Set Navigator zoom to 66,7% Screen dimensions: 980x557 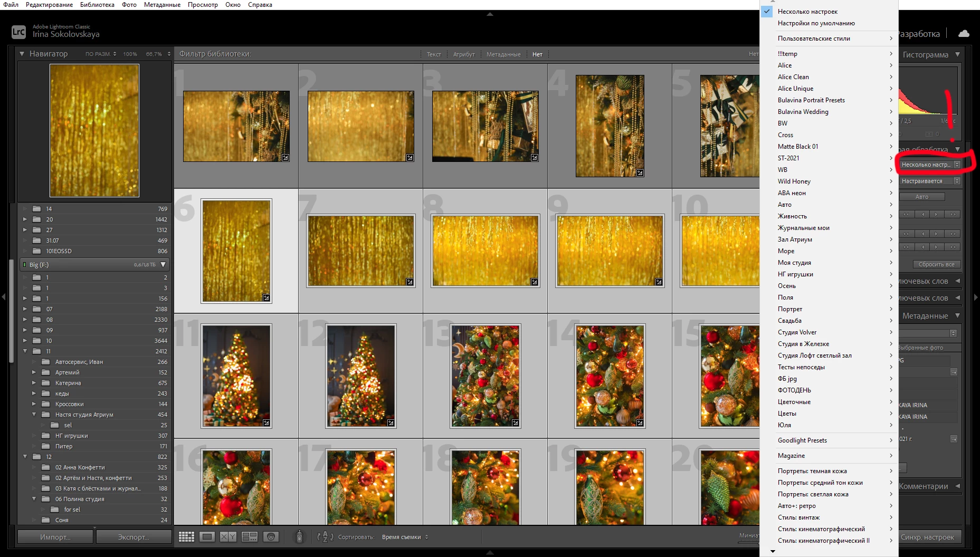(154, 54)
